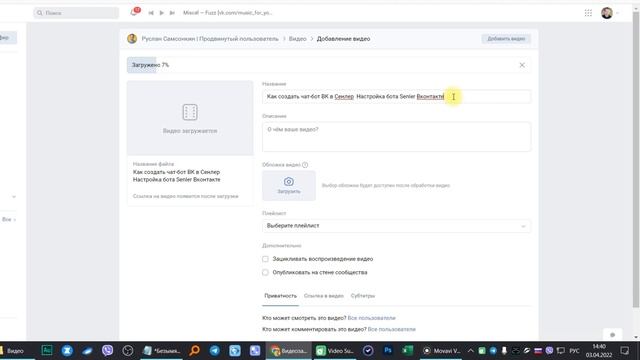Skip to next track in header player
Screen dimensions: 640x360
coord(172,13)
